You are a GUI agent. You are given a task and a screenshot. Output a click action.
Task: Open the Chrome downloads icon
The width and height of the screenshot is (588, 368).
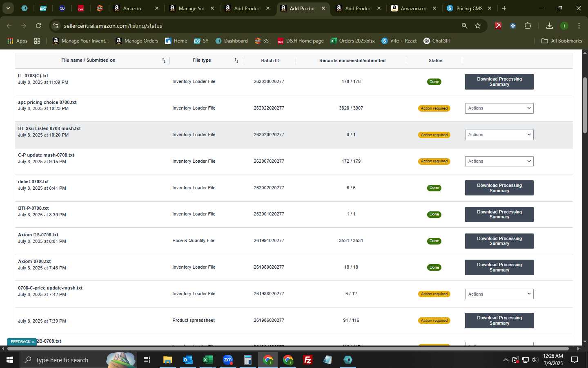[550, 26]
